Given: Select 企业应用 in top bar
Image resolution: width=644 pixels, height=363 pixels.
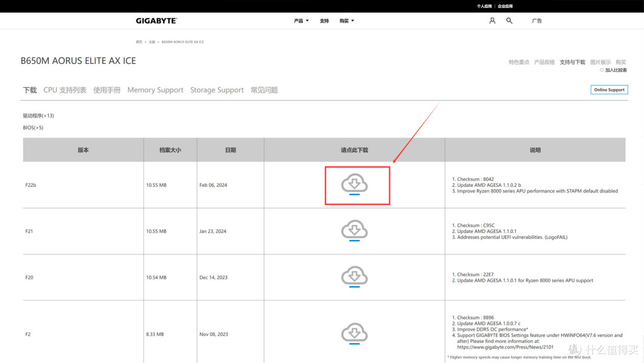Looking at the screenshot, I should tap(505, 6).
